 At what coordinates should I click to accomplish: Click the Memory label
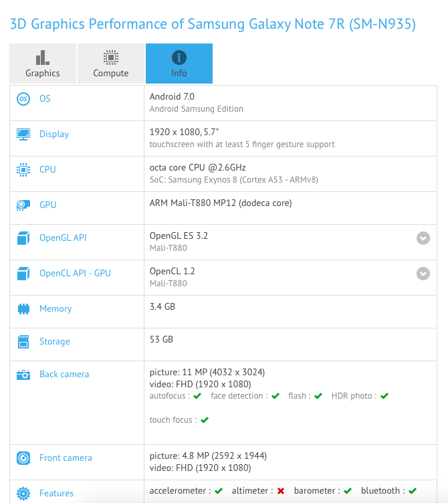point(55,308)
